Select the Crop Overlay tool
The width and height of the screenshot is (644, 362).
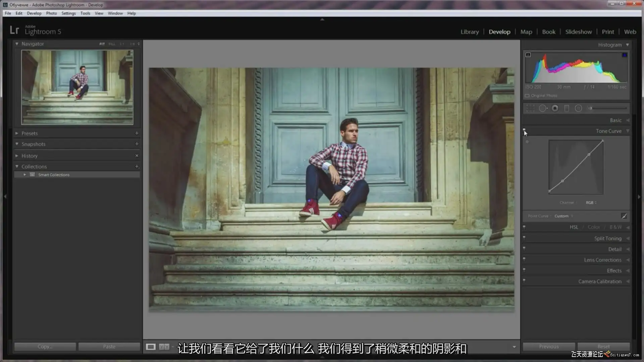click(x=530, y=108)
